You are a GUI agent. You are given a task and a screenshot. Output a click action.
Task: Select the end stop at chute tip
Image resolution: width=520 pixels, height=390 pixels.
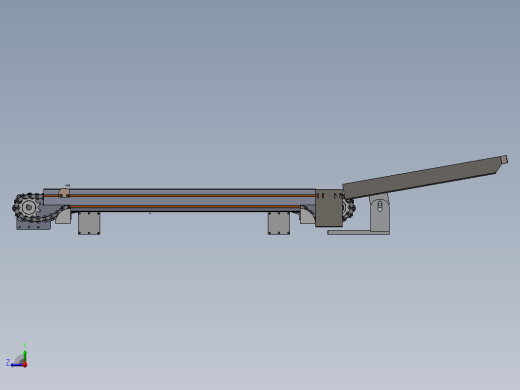coord(504,160)
